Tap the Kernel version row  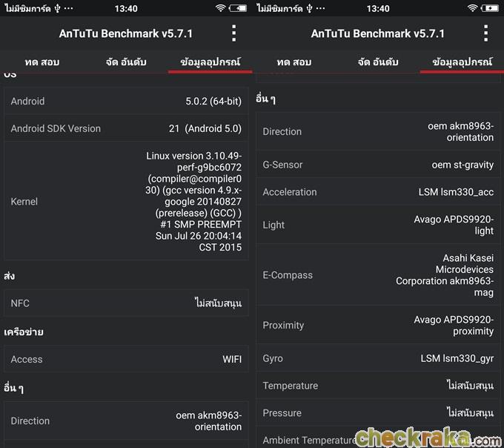(126, 201)
